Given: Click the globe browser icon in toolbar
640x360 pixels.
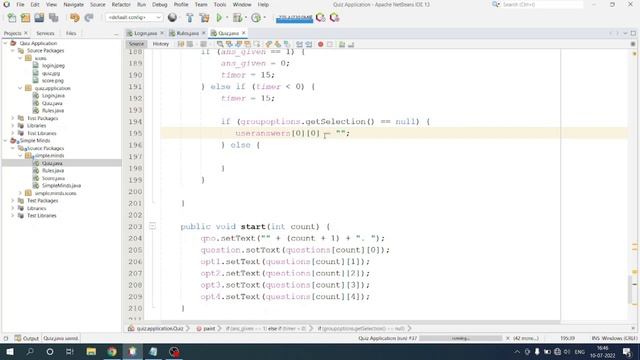Looking at the screenshot, I should point(172,18).
